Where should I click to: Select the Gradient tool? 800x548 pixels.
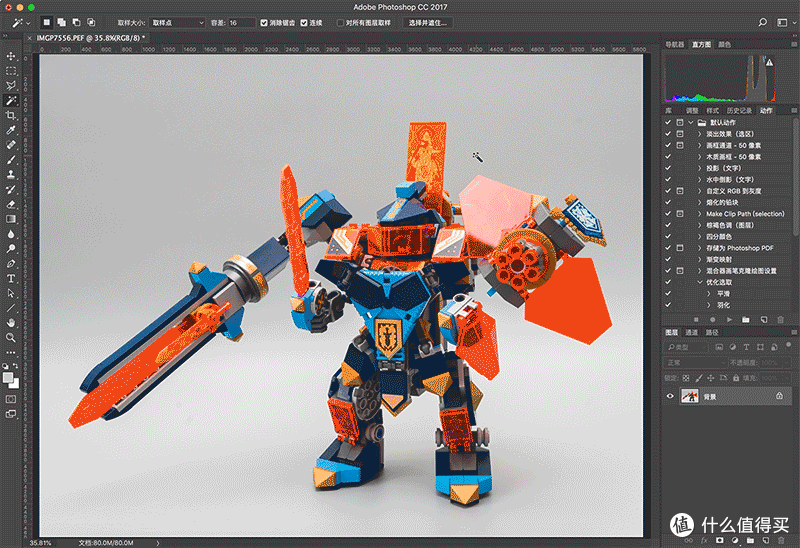pyautogui.click(x=11, y=219)
